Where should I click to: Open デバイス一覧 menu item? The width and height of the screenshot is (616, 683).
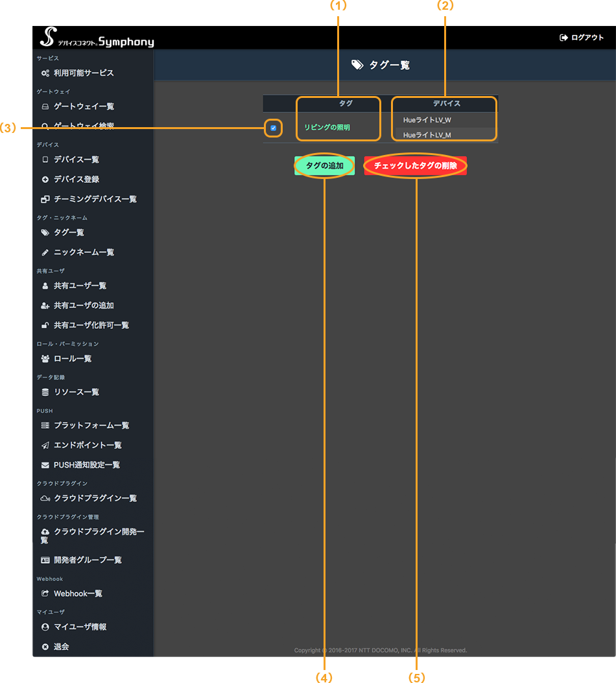pos(76,160)
